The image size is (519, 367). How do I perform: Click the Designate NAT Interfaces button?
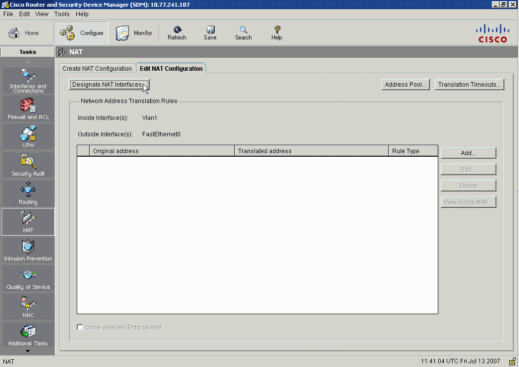click(x=109, y=85)
